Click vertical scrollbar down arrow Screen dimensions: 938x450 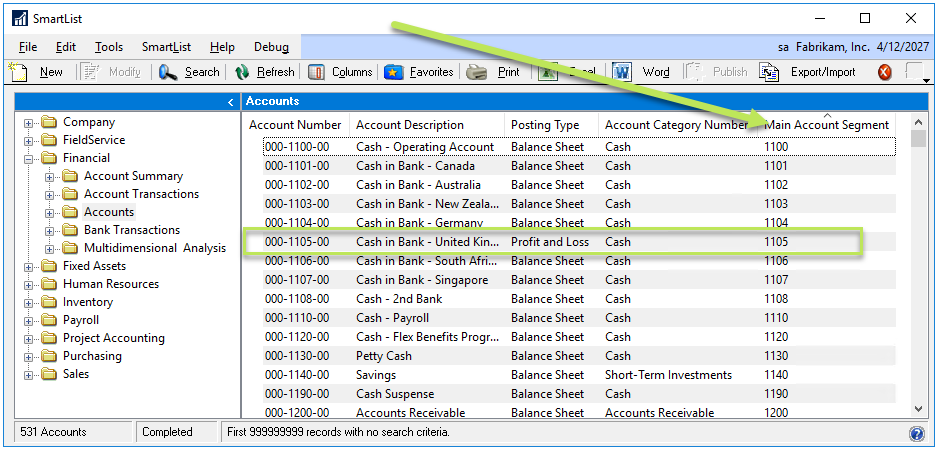918,408
